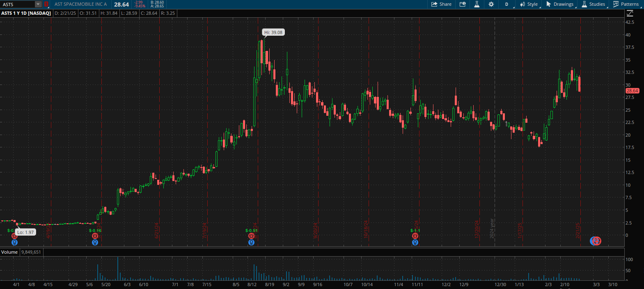
Task: Open chart settings gear icon
Action: click(x=491, y=4)
